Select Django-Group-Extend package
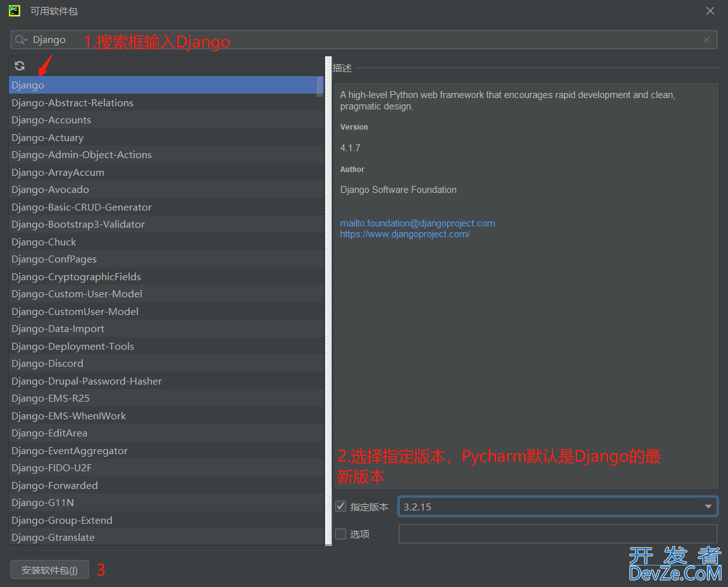 coord(166,521)
